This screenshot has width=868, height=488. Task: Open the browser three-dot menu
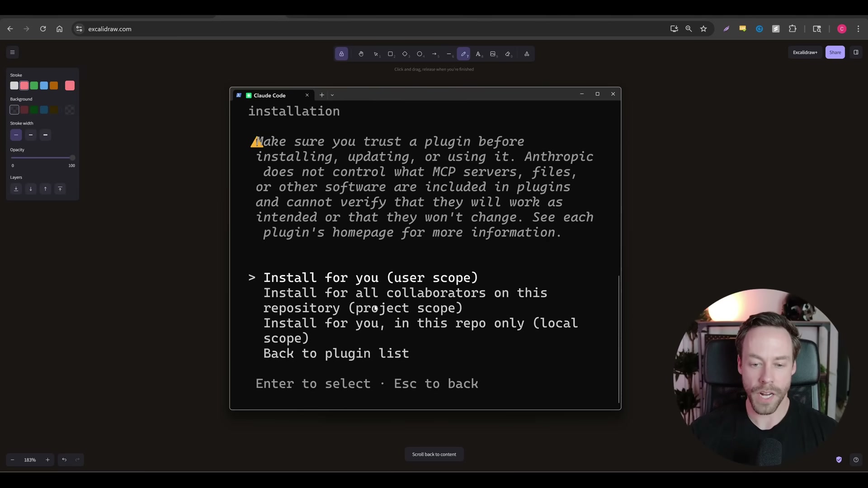[x=859, y=29]
